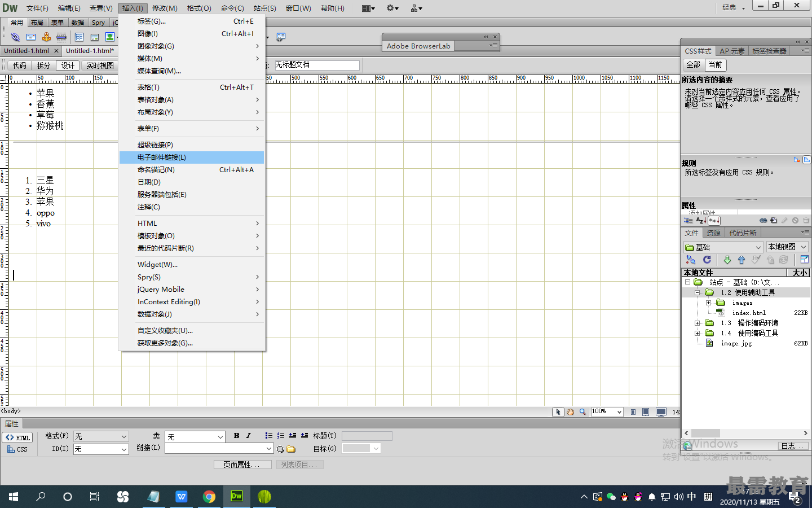Click the Insert Image icon

point(111,37)
